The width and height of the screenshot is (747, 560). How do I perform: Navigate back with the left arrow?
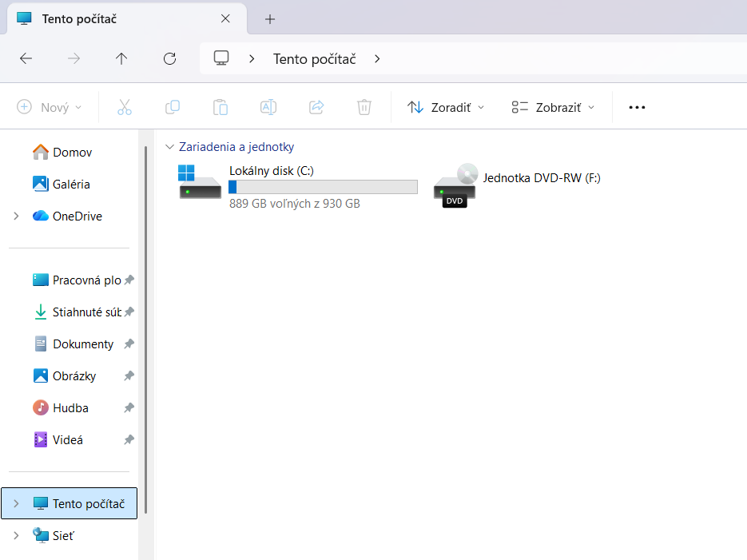point(26,58)
